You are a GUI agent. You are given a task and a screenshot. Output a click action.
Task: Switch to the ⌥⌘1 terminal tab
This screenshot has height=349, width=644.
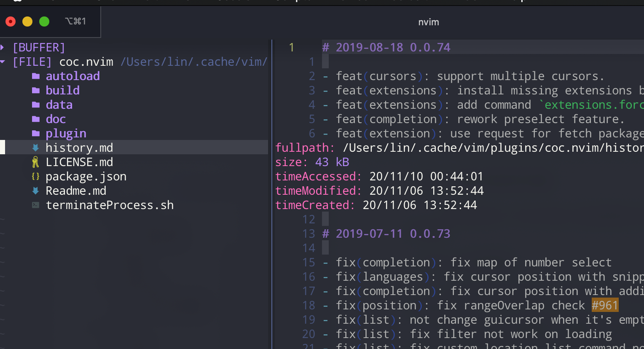coord(76,21)
